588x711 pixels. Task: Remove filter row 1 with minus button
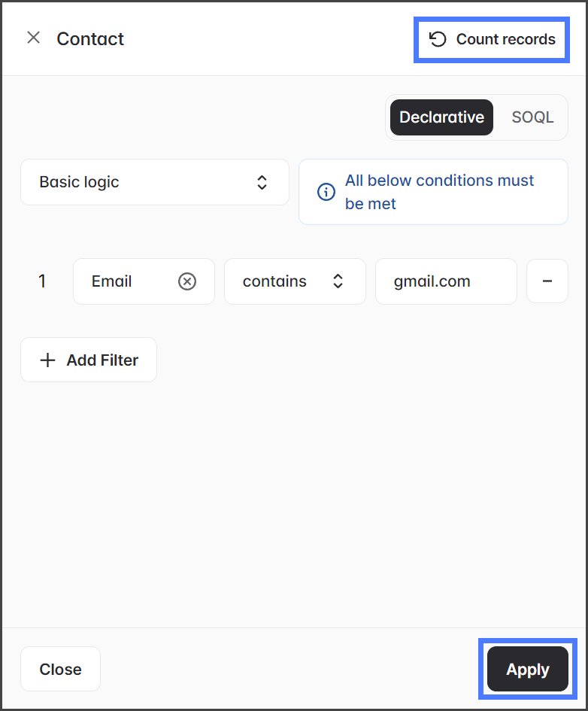click(547, 281)
